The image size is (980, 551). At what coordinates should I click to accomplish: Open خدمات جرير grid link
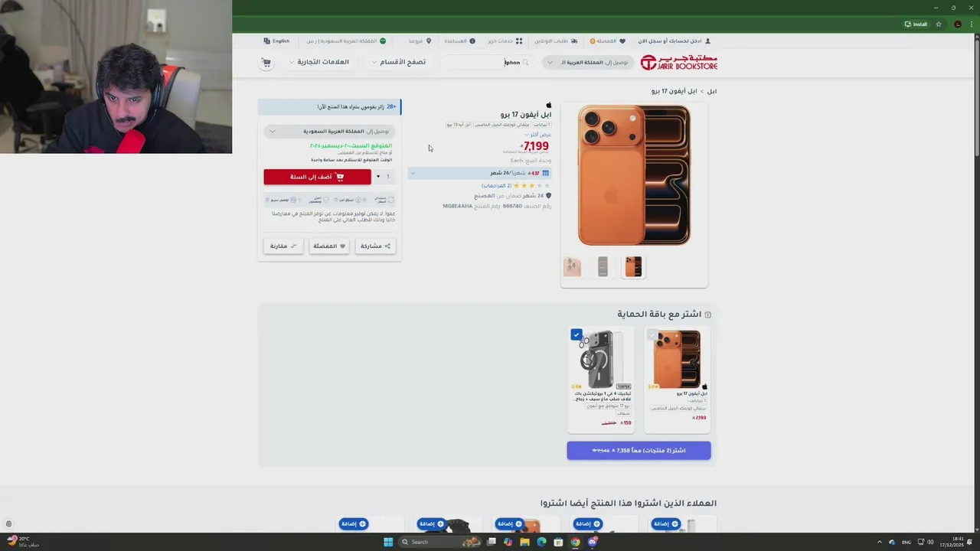[x=505, y=41]
